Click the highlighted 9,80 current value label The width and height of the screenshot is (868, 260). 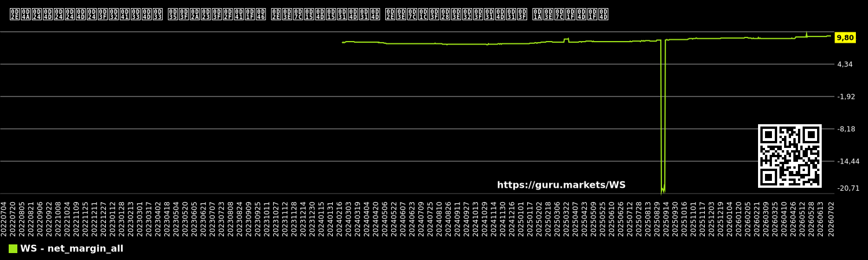tap(845, 38)
